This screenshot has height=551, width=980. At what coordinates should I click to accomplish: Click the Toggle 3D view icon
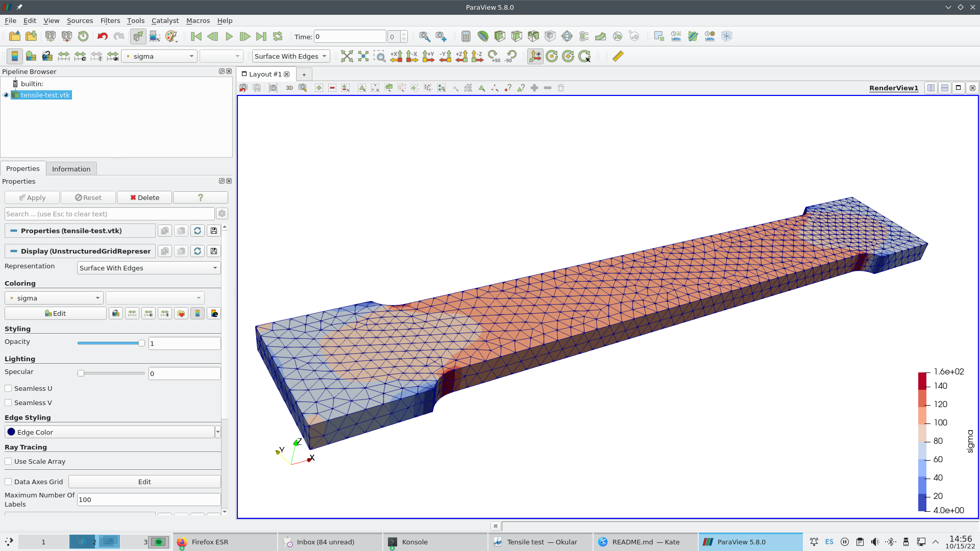pos(289,87)
